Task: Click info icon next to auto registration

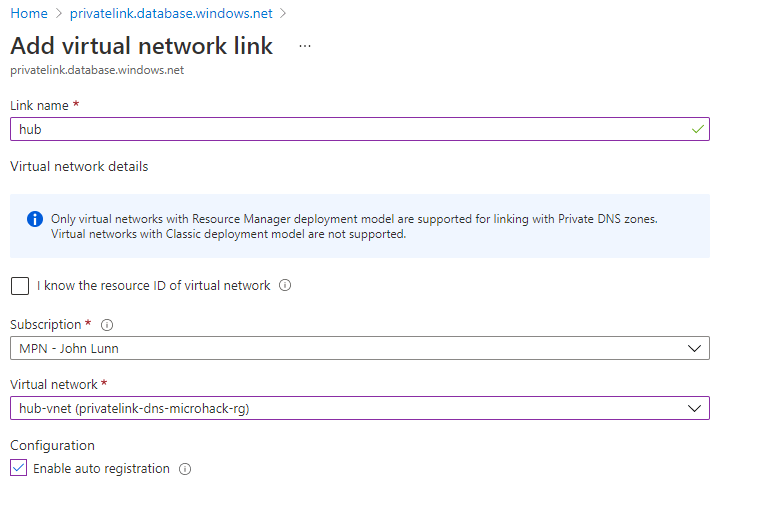Action: [185, 469]
